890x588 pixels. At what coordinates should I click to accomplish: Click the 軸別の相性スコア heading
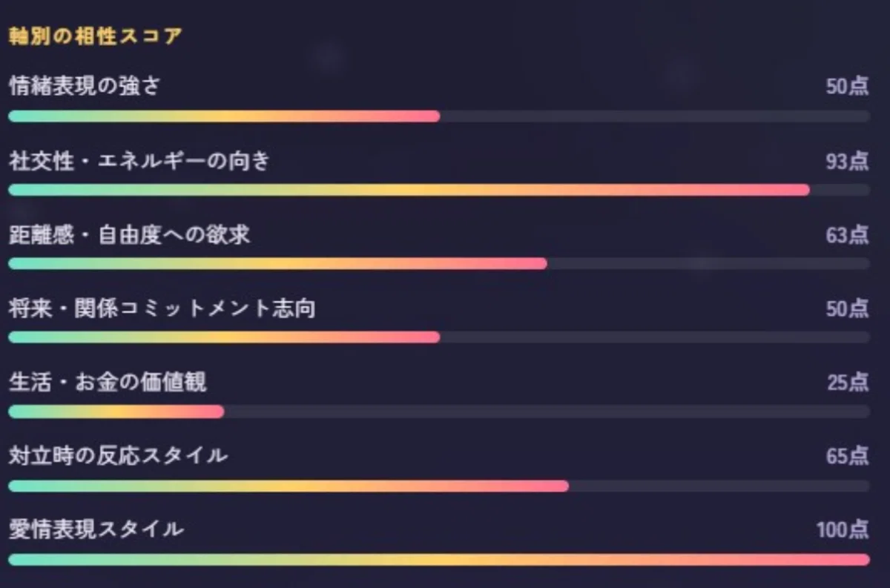[95, 36]
